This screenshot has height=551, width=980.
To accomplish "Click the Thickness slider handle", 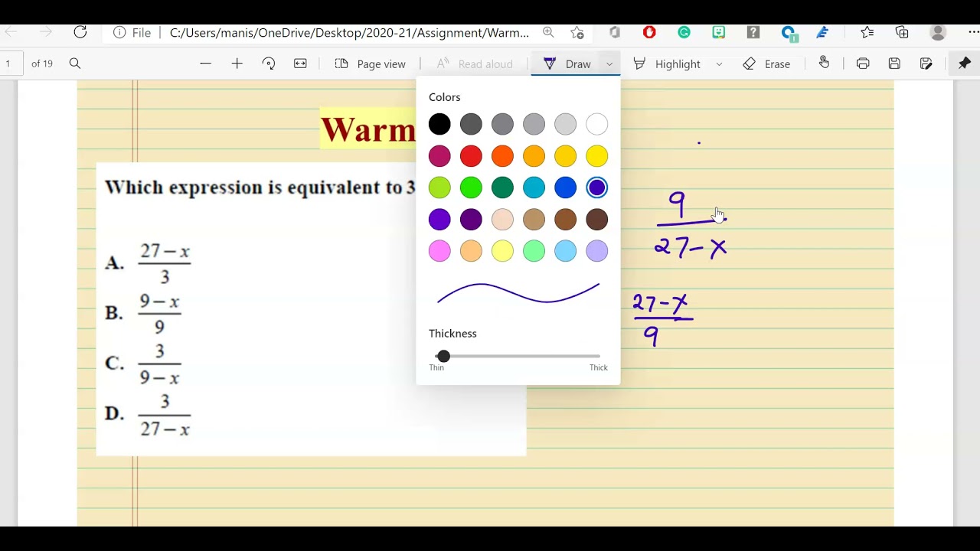I will [443, 356].
